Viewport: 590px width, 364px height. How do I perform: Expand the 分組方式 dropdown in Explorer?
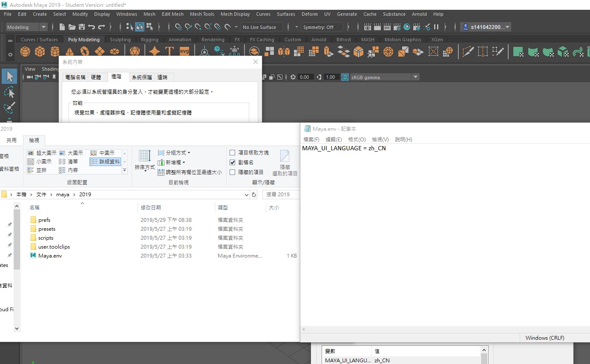point(174,152)
